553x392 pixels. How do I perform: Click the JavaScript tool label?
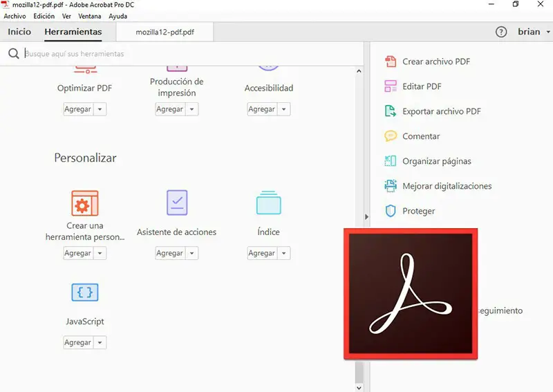tap(85, 321)
